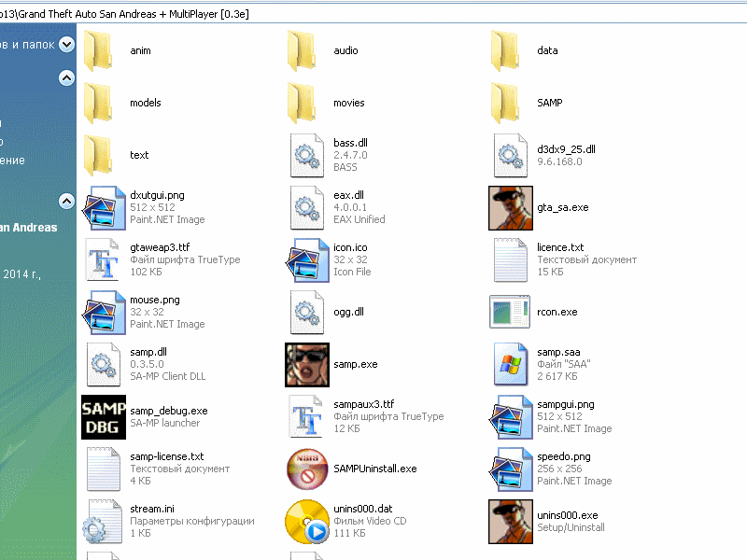Click the icon.ico file icon
Image resolution: width=747 pixels, height=560 pixels.
307,260
